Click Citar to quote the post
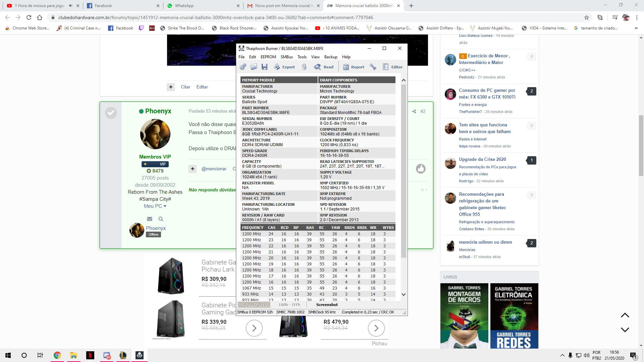The width and height of the screenshot is (644, 362). tap(185, 87)
